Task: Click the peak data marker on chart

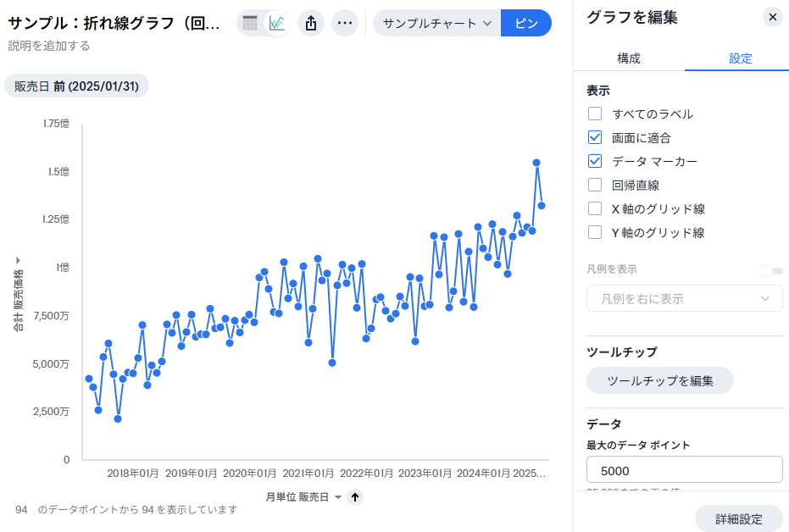Action: 536,163
